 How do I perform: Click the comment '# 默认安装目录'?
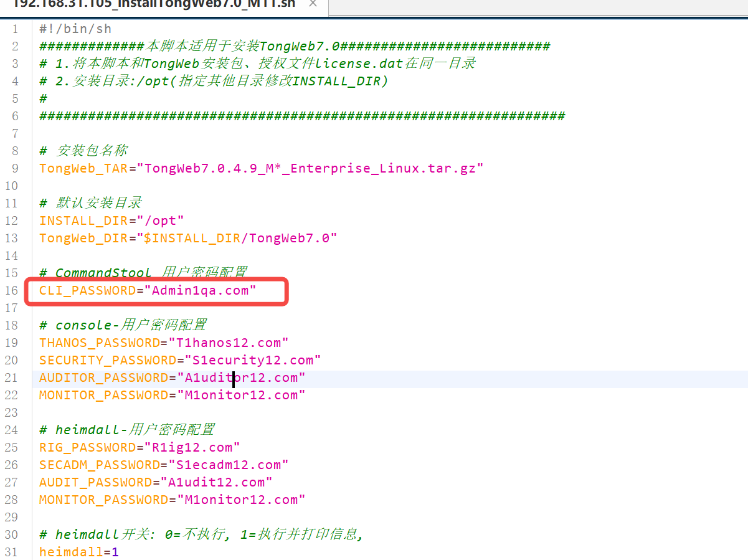91,203
